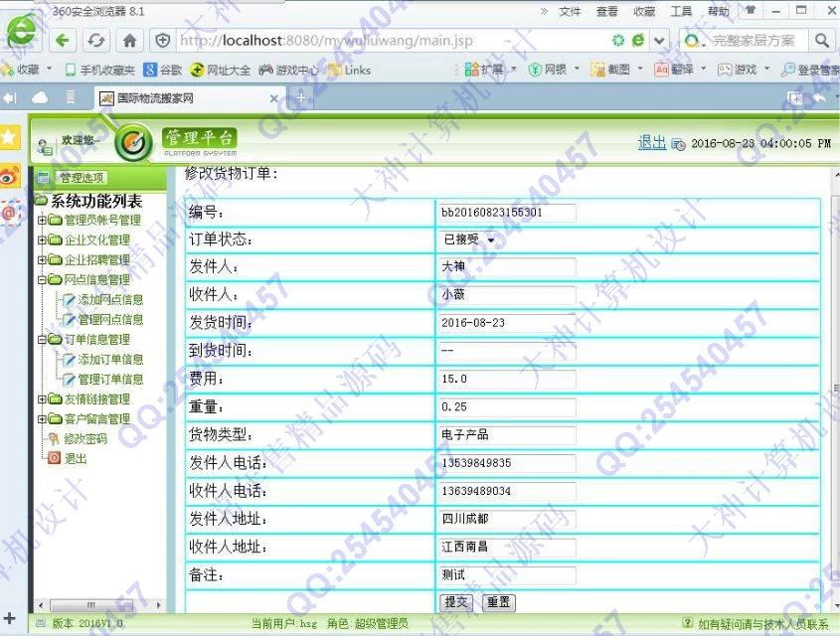Open the 收藏 menu in the menu bar
The height and width of the screenshot is (636, 840).
point(644,11)
